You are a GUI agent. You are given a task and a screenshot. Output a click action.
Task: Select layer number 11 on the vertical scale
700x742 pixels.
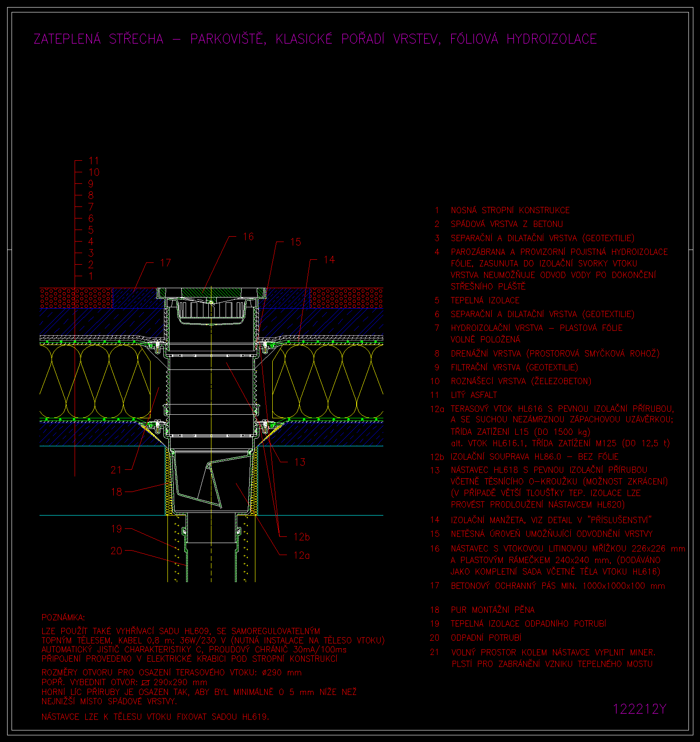(94, 161)
